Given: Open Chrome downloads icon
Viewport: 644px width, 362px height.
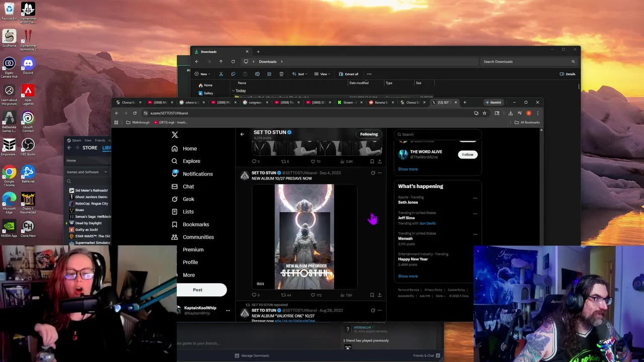Looking at the screenshot, I should 511,113.
